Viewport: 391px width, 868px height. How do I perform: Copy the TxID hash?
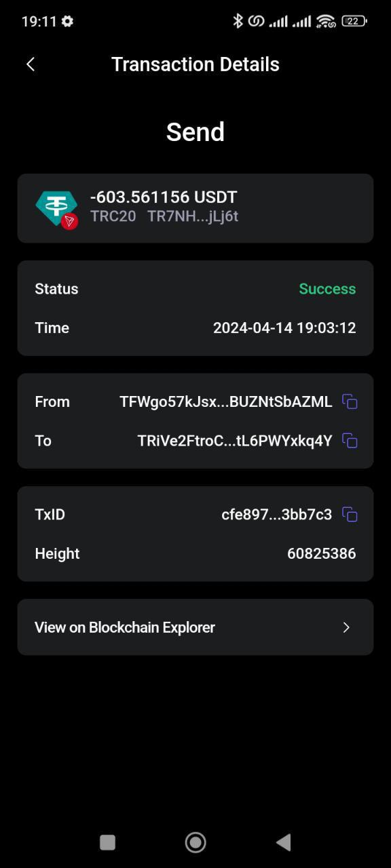tap(350, 515)
